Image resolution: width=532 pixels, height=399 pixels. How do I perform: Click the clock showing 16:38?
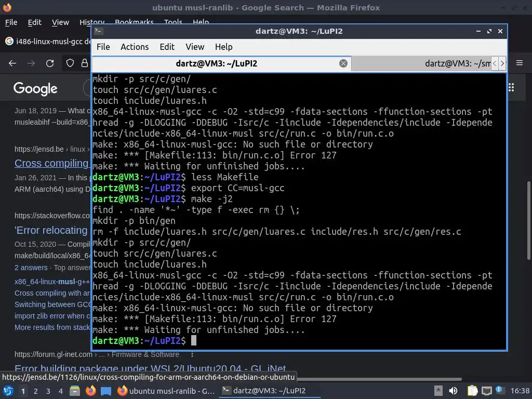point(520,391)
